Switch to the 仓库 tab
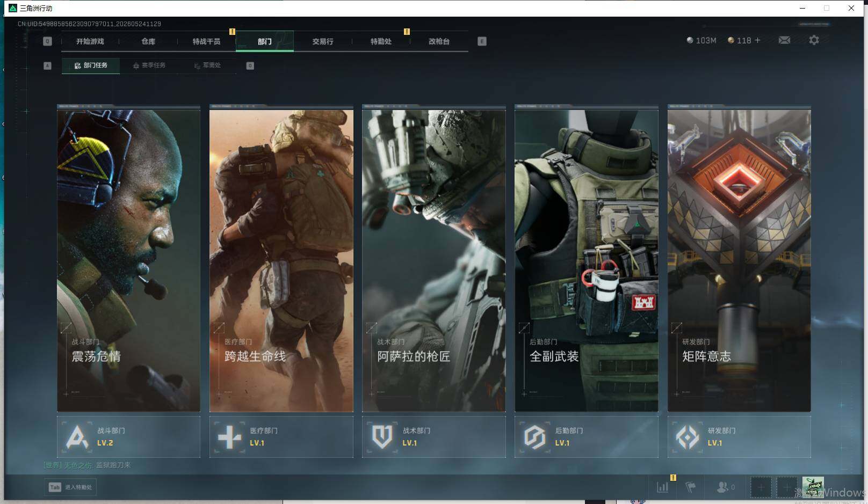The width and height of the screenshot is (868, 504). pyautogui.click(x=148, y=41)
